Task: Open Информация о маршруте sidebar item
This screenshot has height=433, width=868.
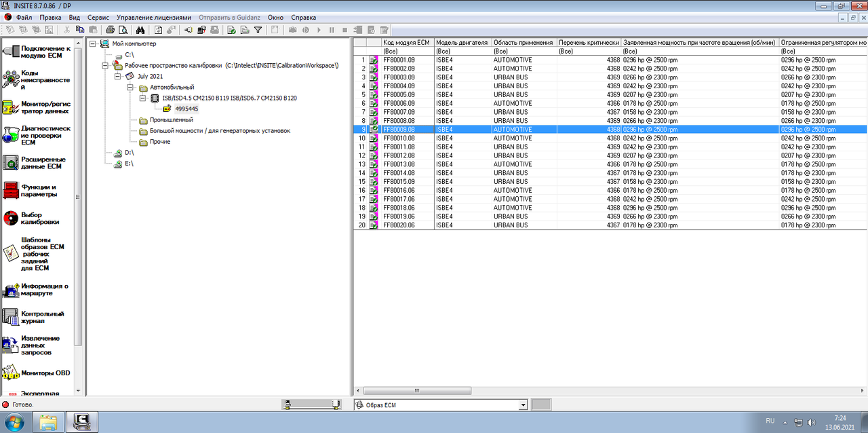Action: [x=37, y=290]
